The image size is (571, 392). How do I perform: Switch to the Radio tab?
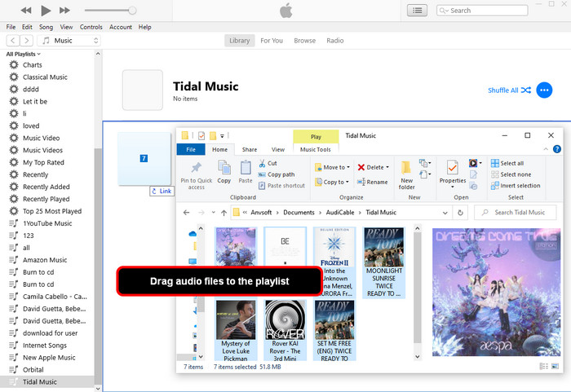point(335,41)
